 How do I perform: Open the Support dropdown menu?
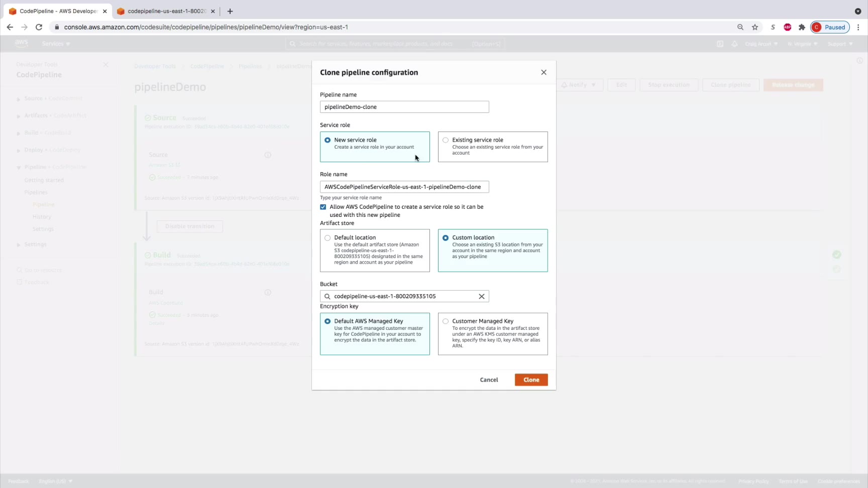coord(840,44)
